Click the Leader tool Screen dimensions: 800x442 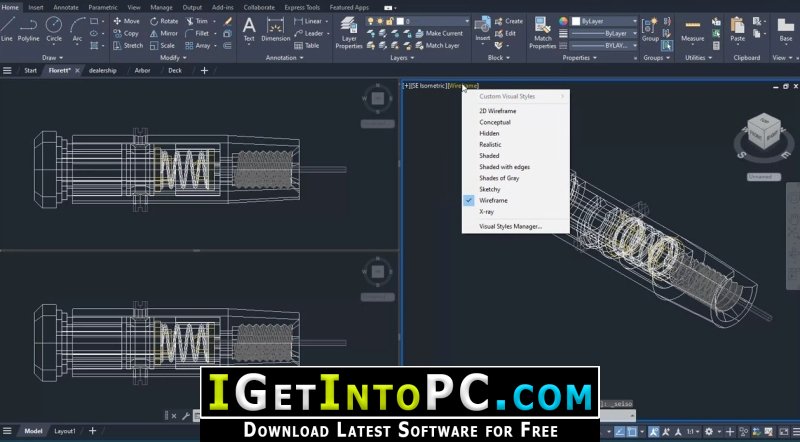pos(309,33)
